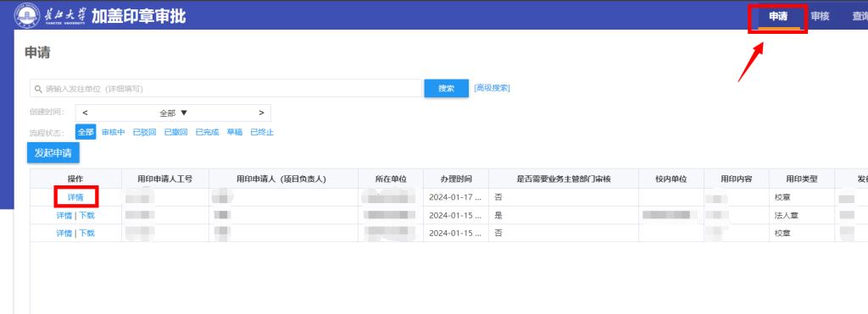The height and width of the screenshot is (314, 868).
Task: Switch to the 申请 tab
Action: click(778, 17)
